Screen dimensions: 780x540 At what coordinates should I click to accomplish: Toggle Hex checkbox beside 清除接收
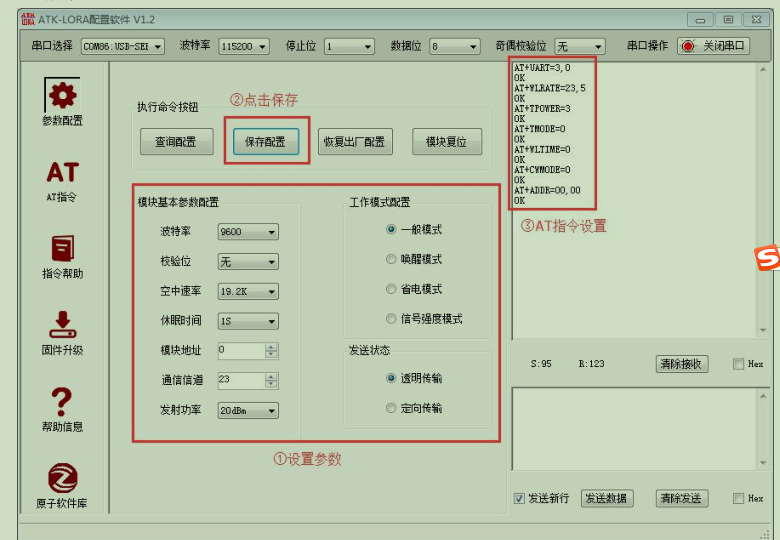click(x=738, y=364)
